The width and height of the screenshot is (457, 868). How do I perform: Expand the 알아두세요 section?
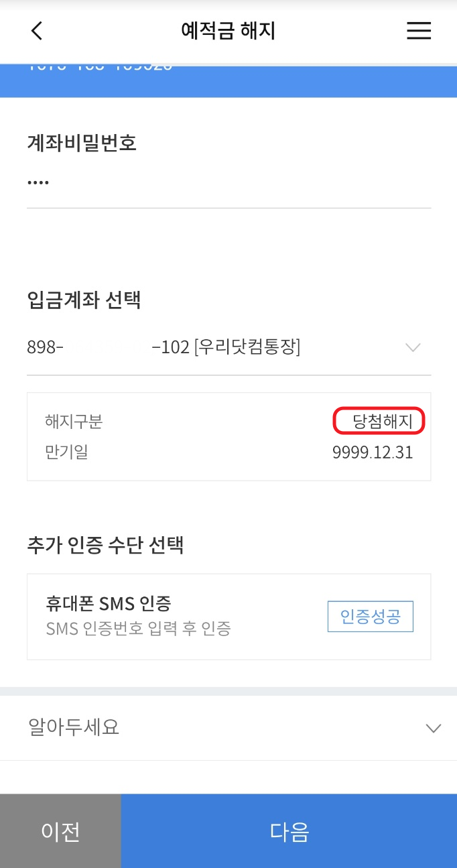click(x=228, y=727)
